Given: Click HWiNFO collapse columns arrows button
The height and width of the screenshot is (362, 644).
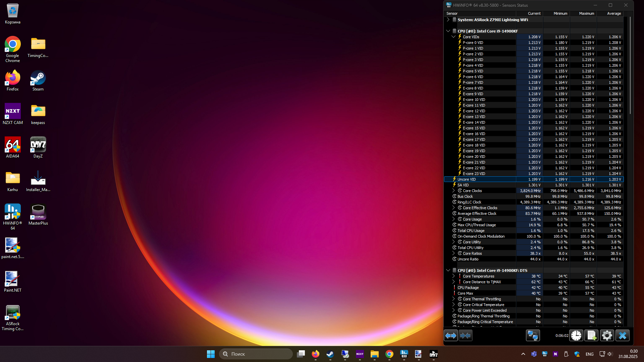Looking at the screenshot, I should (465, 336).
